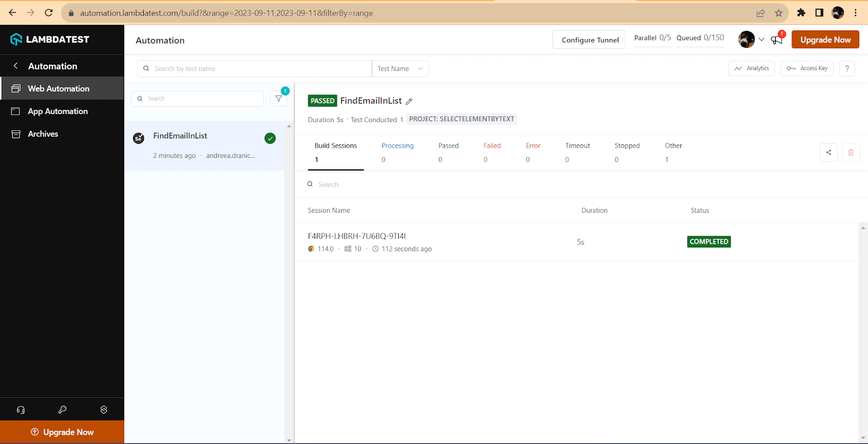Select the FindEmailInList build in the list

coord(205,145)
